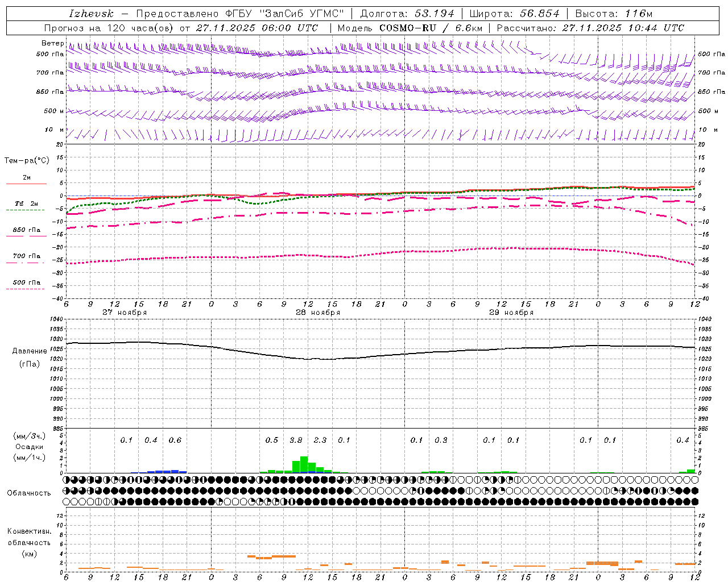Select the "(мм/1ч.)" unit label
728x582 pixels.
[x=29, y=458]
